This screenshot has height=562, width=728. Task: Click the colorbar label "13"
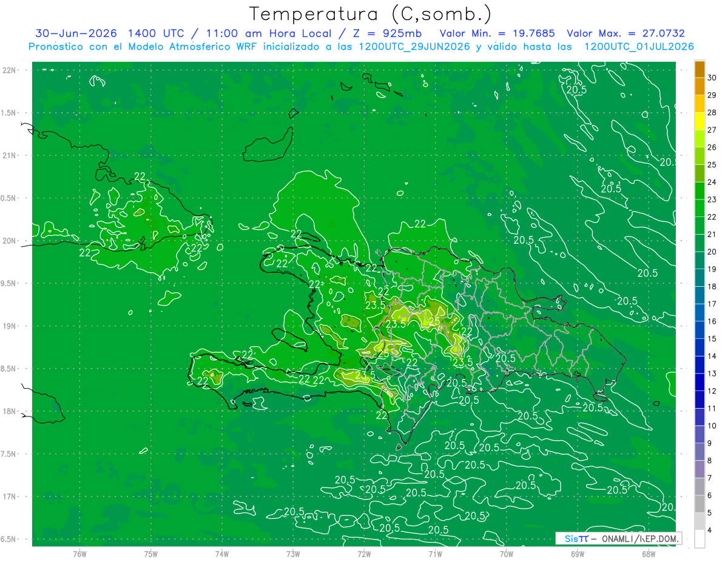pos(712,373)
